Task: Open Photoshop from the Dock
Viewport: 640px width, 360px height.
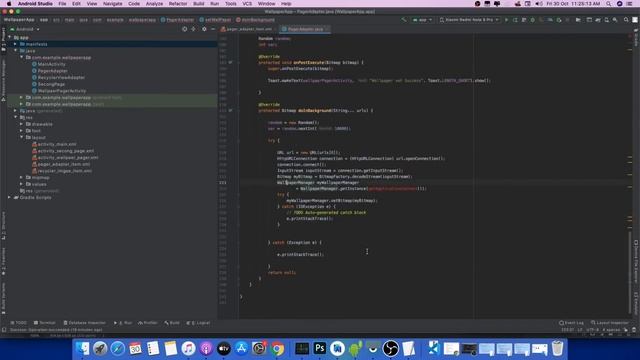Action: click(x=320, y=349)
